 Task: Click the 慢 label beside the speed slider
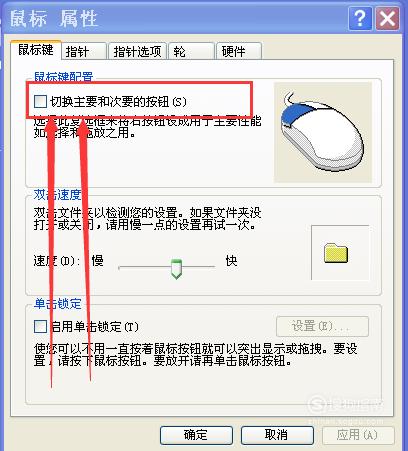tap(98, 261)
